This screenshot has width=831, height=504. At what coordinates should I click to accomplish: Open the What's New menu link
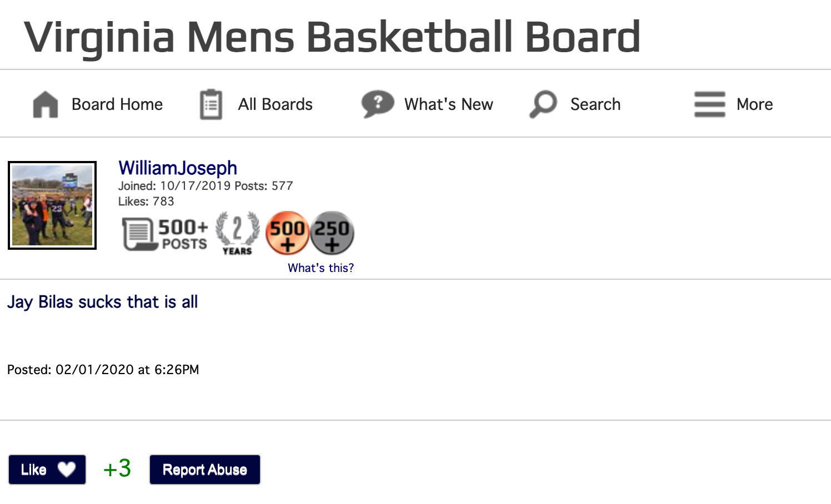(x=449, y=104)
